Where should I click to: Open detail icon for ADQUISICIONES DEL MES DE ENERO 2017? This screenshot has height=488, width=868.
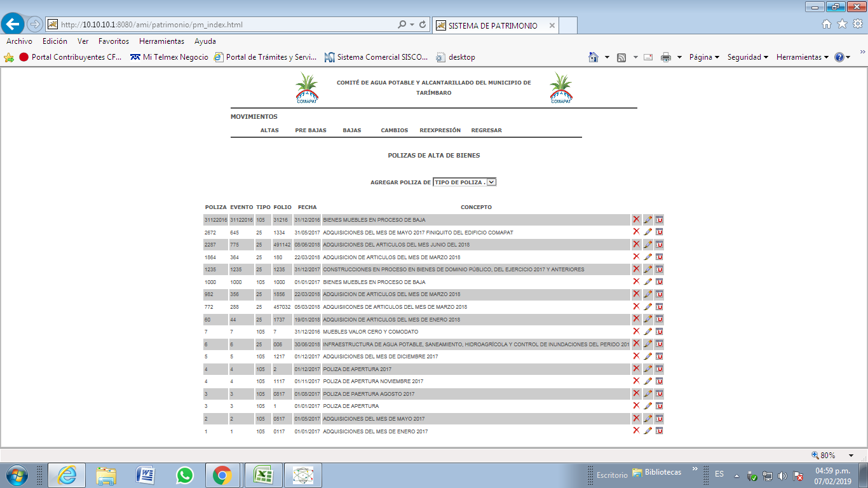point(659,431)
